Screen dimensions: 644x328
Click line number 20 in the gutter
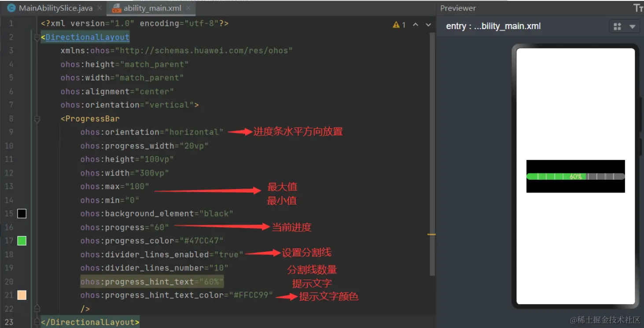tap(9, 281)
